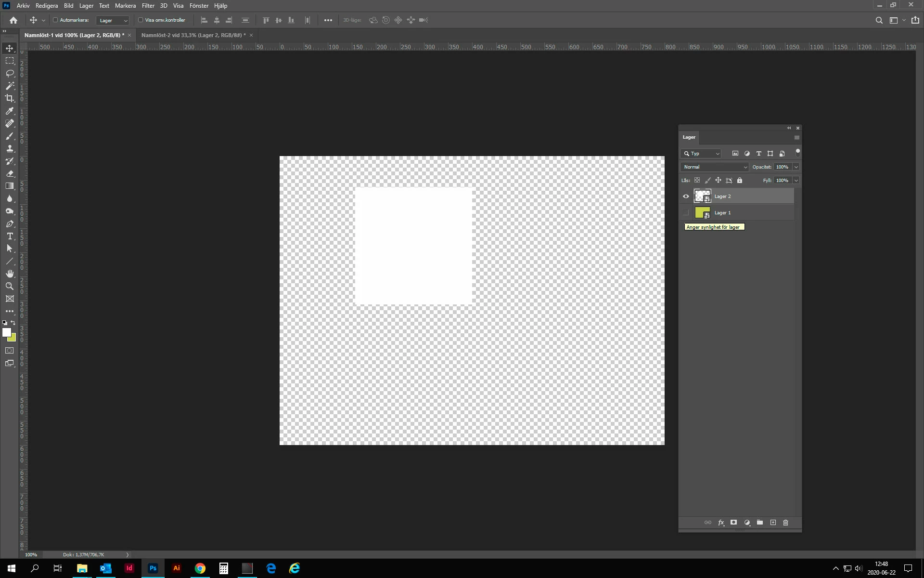Select the Crop tool
This screenshot has width=924, height=578.
click(x=10, y=98)
